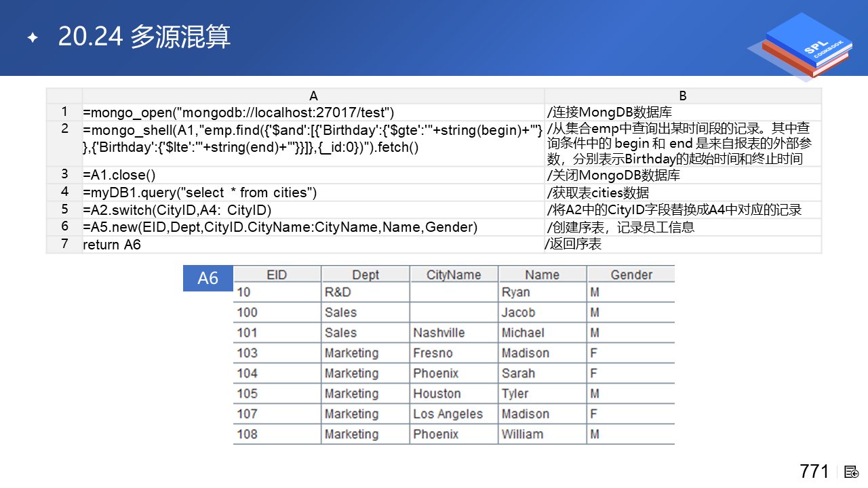Click the 20.24 多源混算 slide title
Image resolution: width=868 pixels, height=488 pixels.
click(x=144, y=37)
